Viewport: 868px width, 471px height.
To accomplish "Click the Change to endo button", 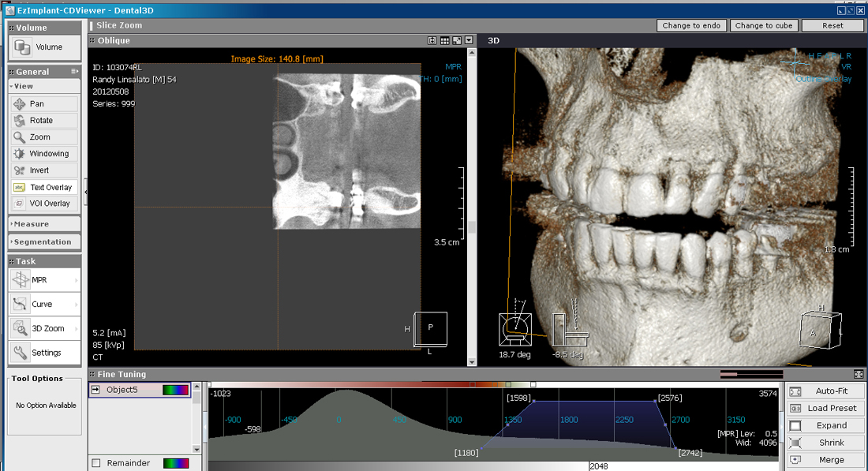I will (x=691, y=25).
